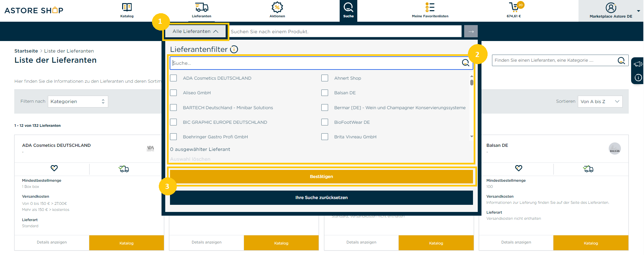Check Boehringer Gastro Profi GmbH checkbox
Viewport: 644px width, 255px height.
point(173,137)
